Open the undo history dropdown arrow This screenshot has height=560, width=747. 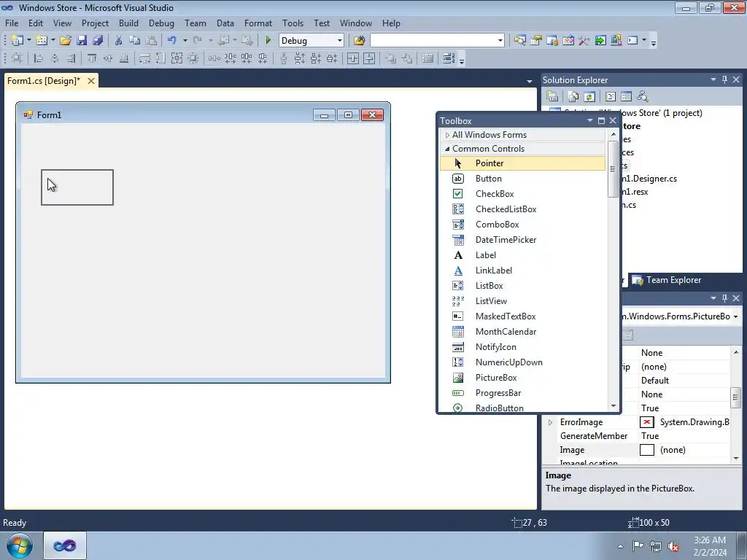click(x=185, y=41)
